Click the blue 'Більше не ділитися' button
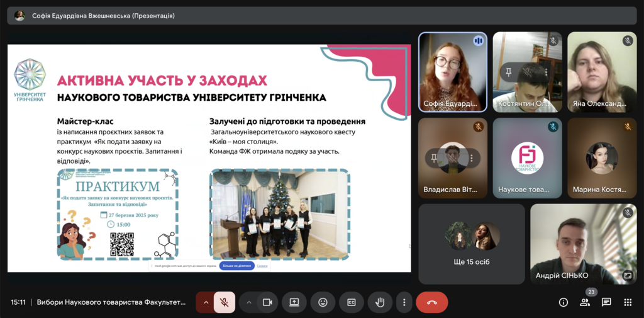Image resolution: width=644 pixels, height=318 pixels. pos(236,266)
